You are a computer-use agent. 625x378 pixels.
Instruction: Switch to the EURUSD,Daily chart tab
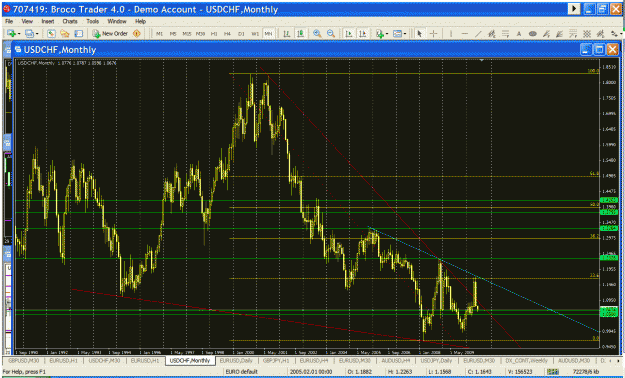236,360
